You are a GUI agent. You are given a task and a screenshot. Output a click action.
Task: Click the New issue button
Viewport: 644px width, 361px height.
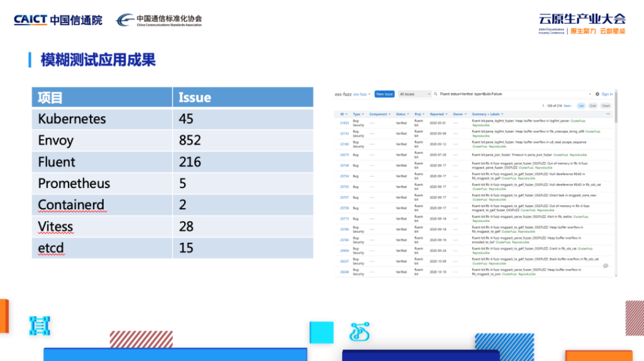[384, 94]
